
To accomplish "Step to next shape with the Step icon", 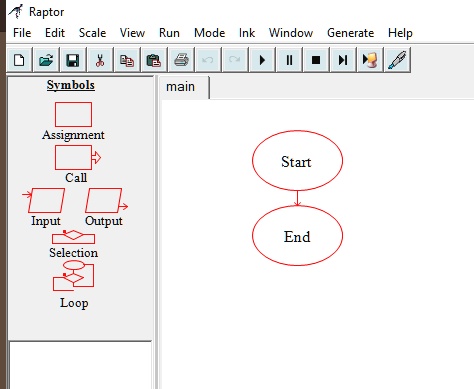I will (343, 60).
